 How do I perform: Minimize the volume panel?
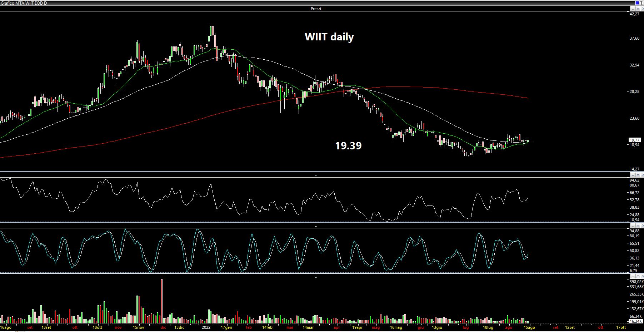632,276
